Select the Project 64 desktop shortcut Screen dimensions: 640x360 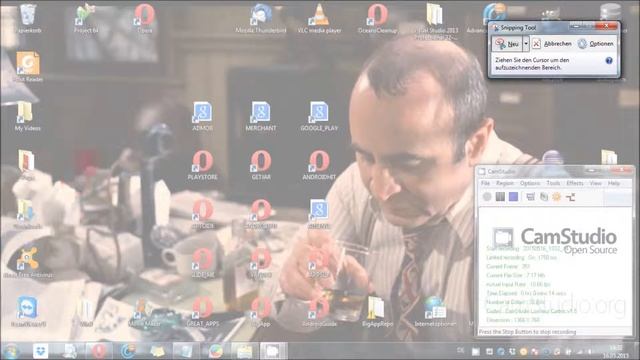click(x=86, y=18)
